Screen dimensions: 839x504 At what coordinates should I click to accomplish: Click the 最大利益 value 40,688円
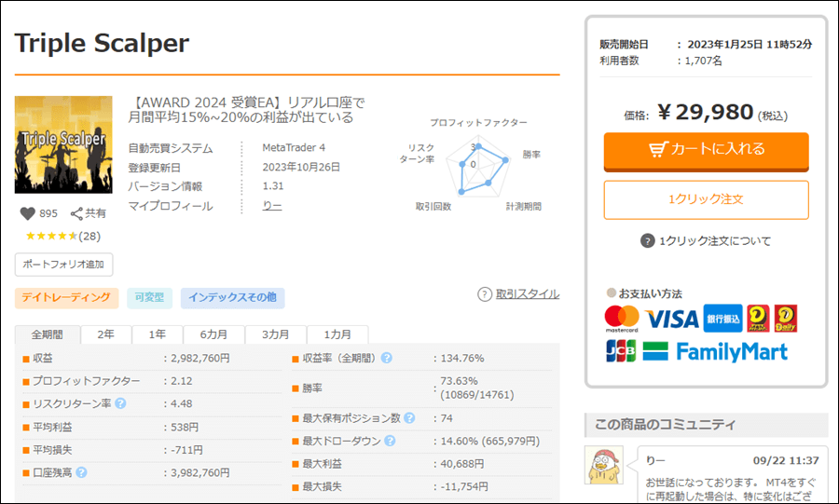(x=462, y=464)
